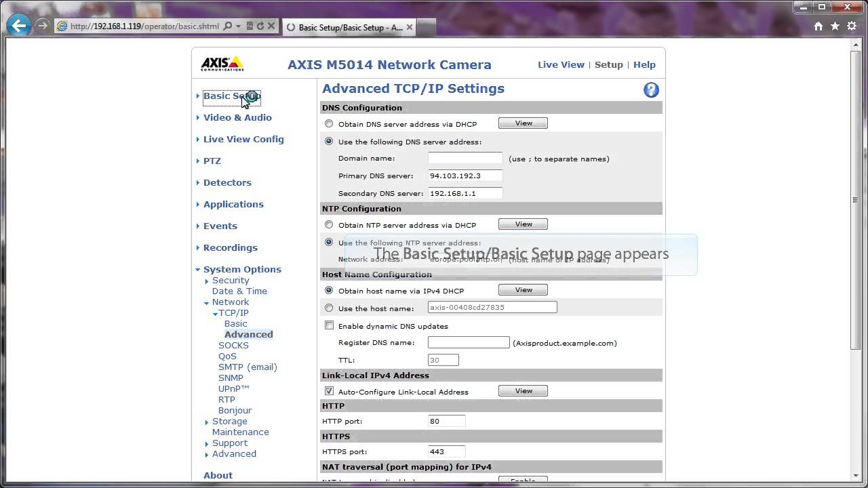Click View button for host name DHCP
The width and height of the screenshot is (868, 488).
(x=523, y=290)
